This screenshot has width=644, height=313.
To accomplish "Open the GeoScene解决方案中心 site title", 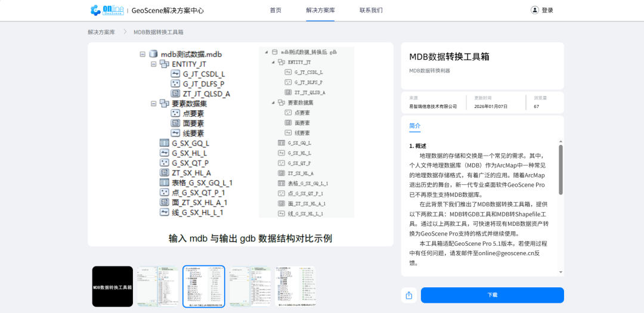I will pos(168,11).
